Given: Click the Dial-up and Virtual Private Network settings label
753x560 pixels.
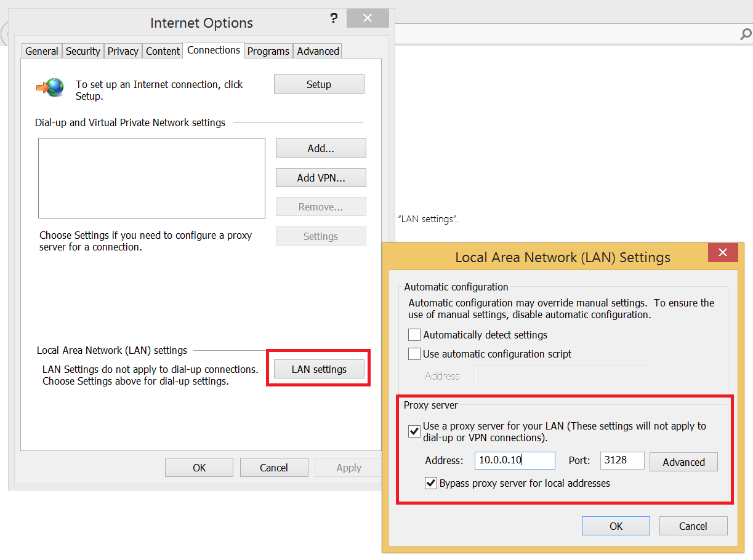Looking at the screenshot, I should pos(130,122).
